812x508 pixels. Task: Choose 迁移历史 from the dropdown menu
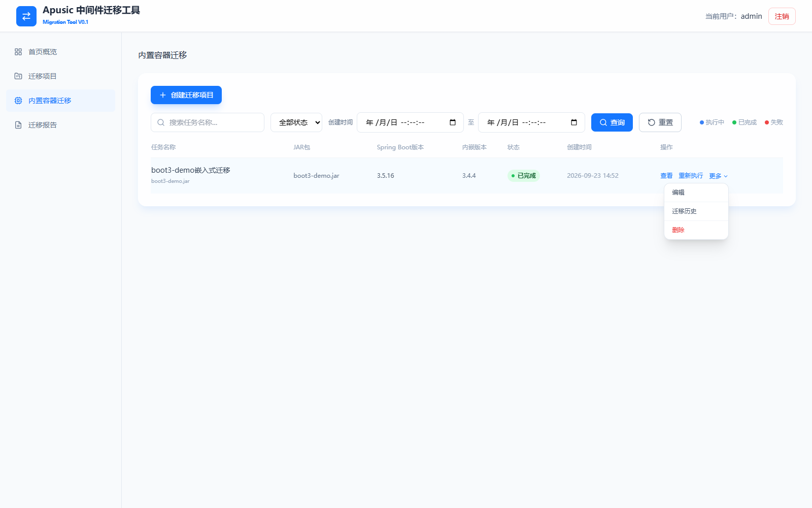[696, 211]
